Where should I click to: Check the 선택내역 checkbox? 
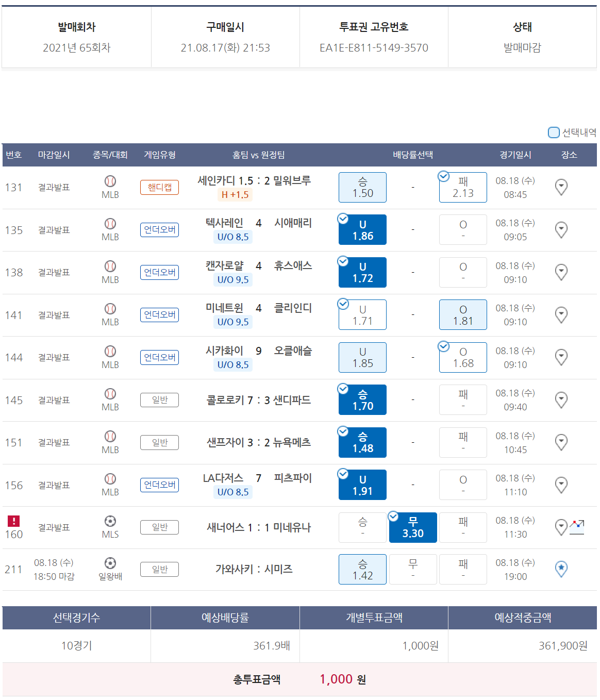(x=554, y=132)
